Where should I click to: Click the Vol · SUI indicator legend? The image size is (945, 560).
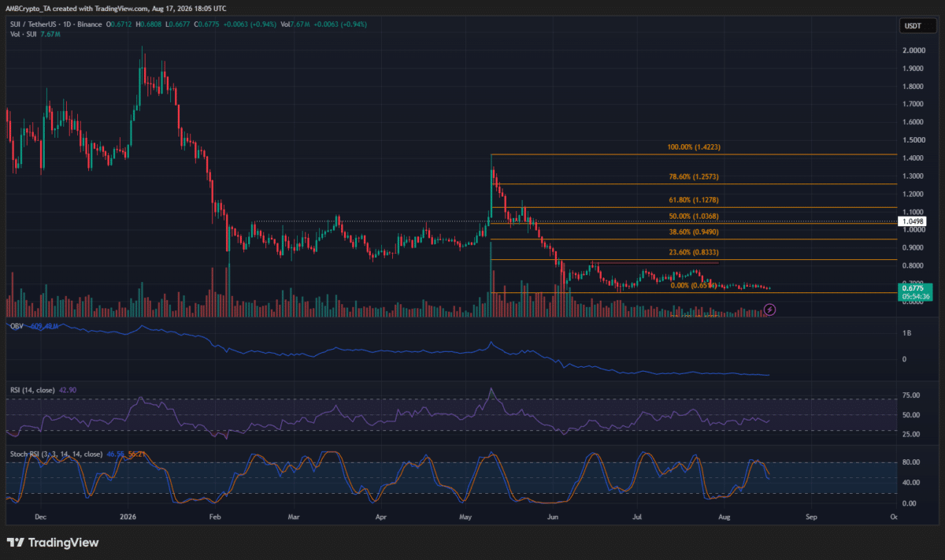coord(22,34)
